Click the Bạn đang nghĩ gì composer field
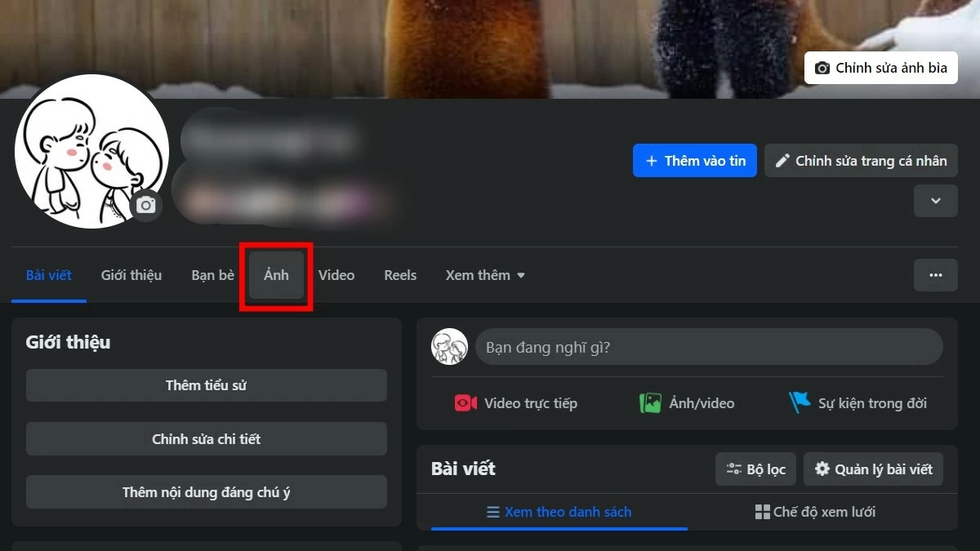980x551 pixels. pyautogui.click(x=709, y=346)
